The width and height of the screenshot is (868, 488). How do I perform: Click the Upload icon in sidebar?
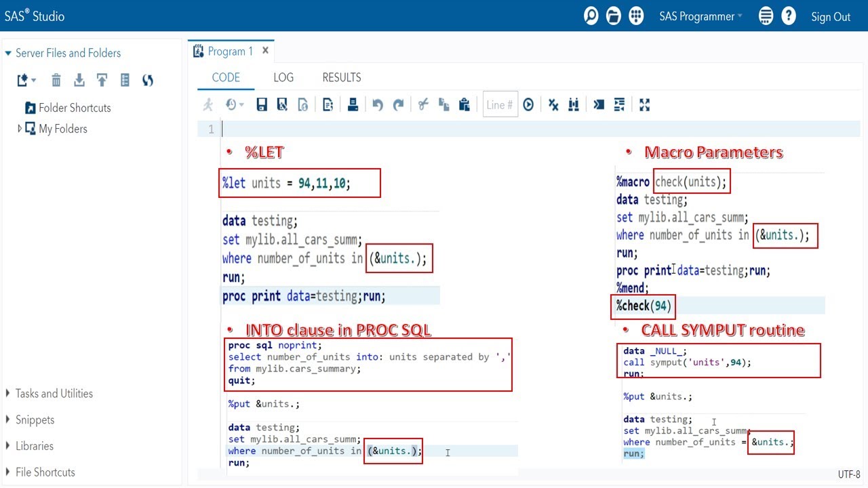pyautogui.click(x=102, y=81)
